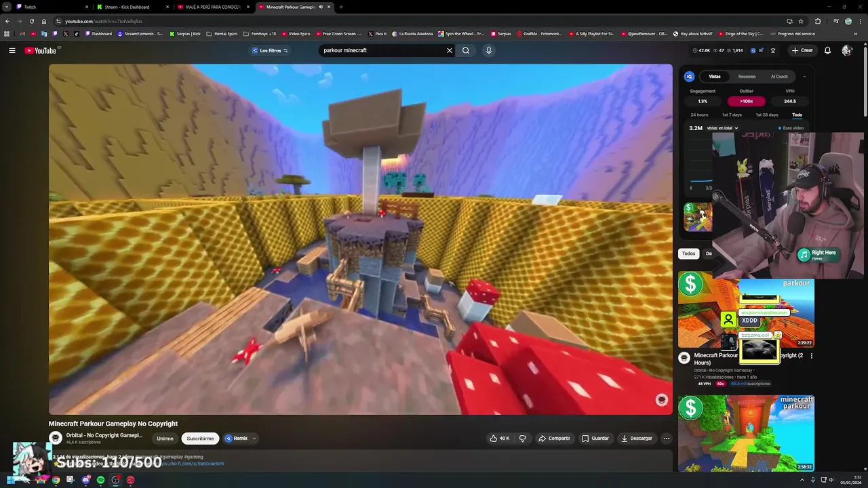This screenshot has height=488, width=868.
Task: Open the Discord icon in the taskbar
Action: [85, 480]
